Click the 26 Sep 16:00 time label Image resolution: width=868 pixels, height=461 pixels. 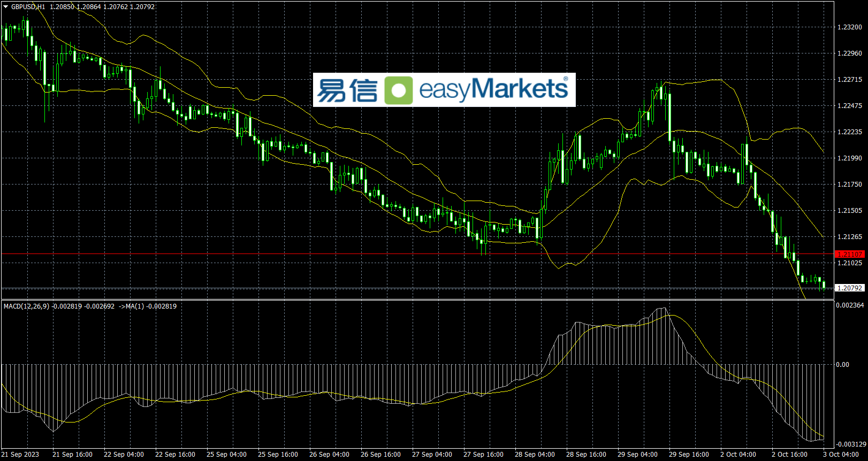coord(380,455)
